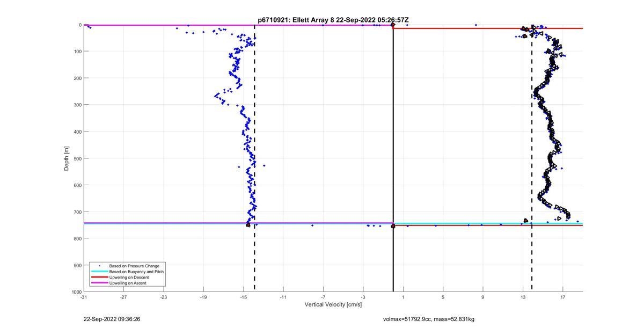
Task: Click y-axis tick label '300'
Action: 77,105
